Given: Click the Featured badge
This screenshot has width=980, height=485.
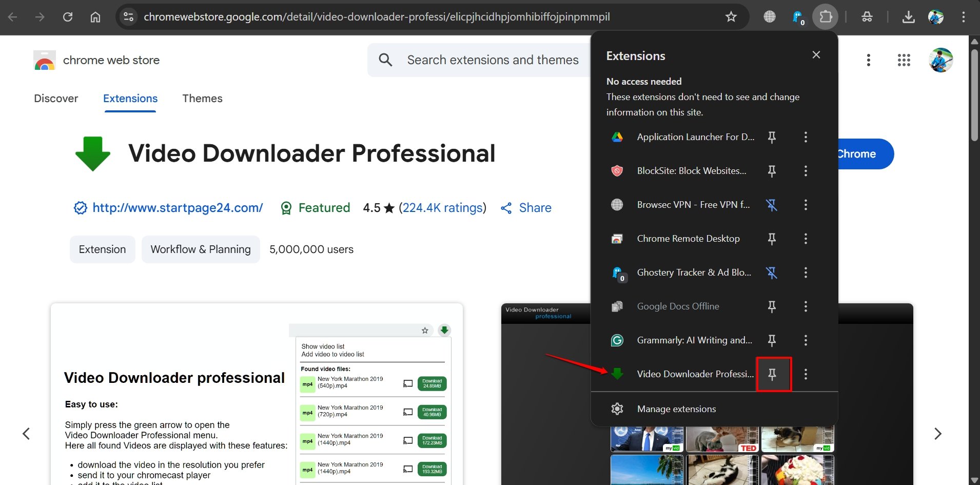Looking at the screenshot, I should (x=316, y=208).
